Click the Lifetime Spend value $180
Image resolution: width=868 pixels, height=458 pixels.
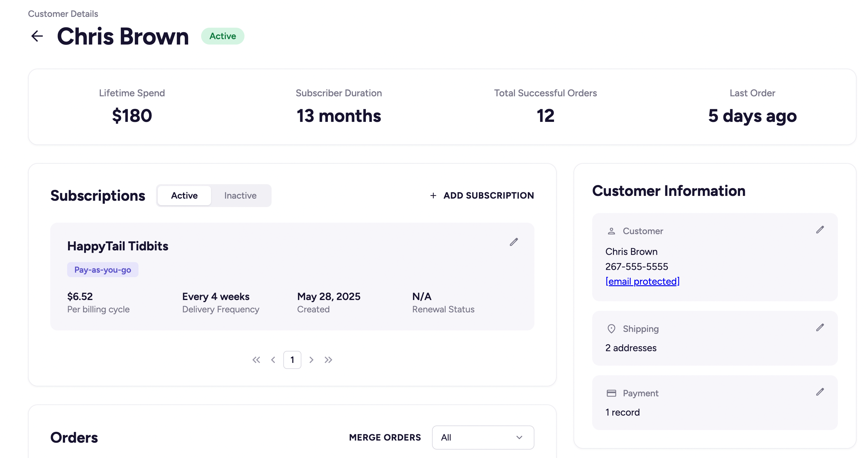pyautogui.click(x=132, y=116)
